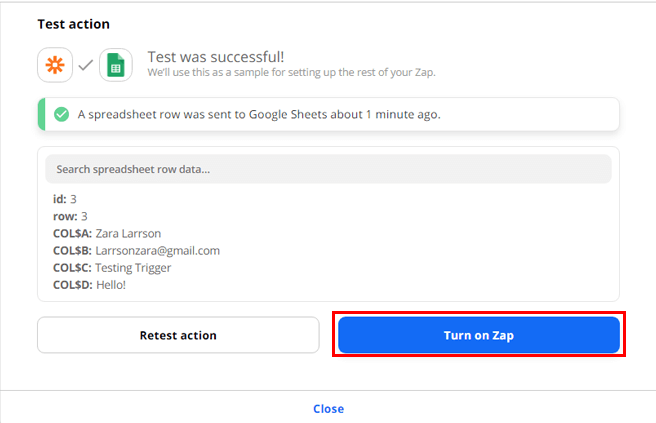This screenshot has width=656, height=423.
Task: Turn on Zap with the blue button
Action: pos(479,335)
